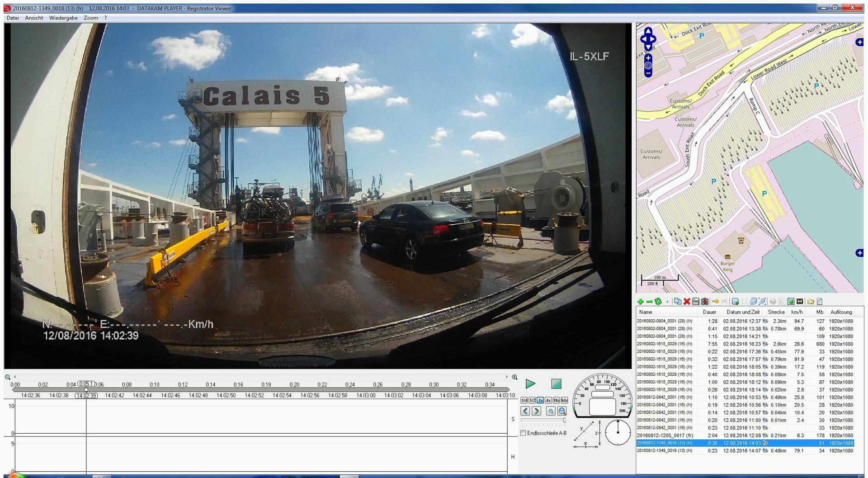Click the yellow key protect icon
Screen dimensions: 868x478
[x=715, y=301]
